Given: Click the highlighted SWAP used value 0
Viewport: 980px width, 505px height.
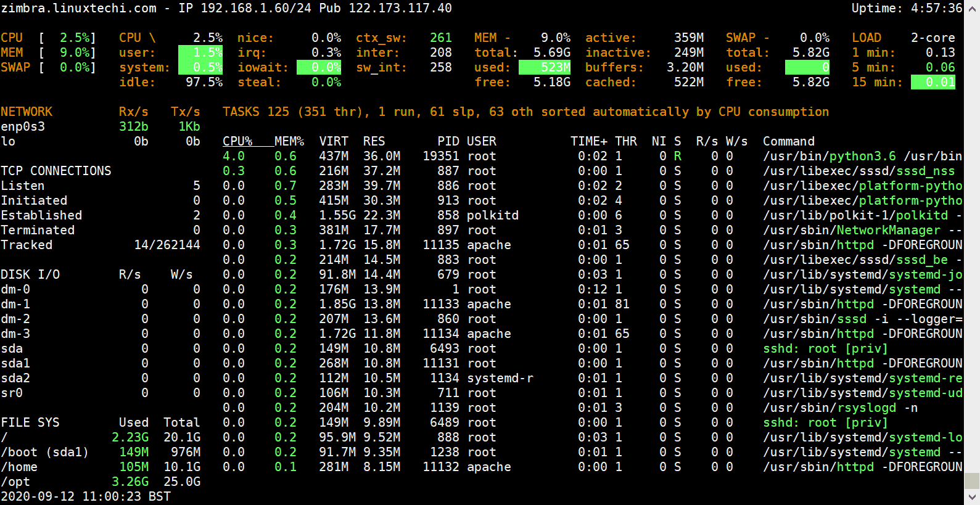Looking at the screenshot, I should point(807,67).
